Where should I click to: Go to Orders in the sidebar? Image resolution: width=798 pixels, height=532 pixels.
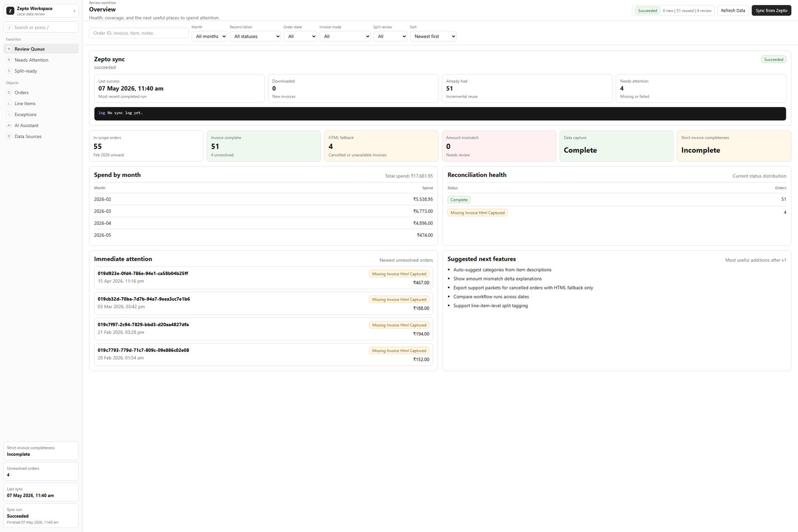41,92
